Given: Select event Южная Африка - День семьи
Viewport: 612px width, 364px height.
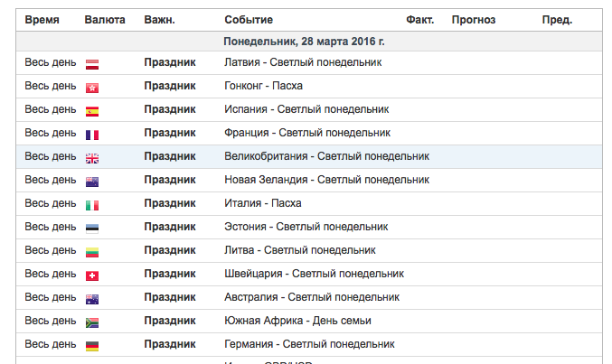Looking at the screenshot, I should [297, 321].
